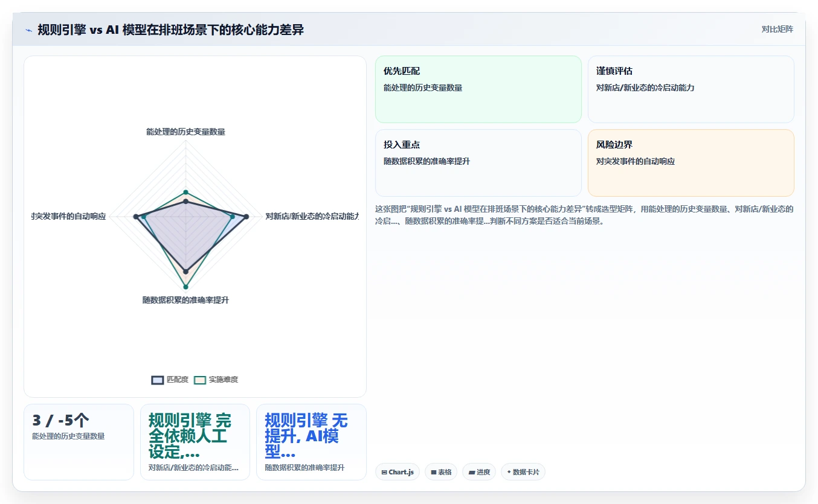This screenshot has height=504, width=818.
Task: Click 对新店/新业态的冷启动能力 inside the 谨慎评估 card
Action: pyautogui.click(x=645, y=88)
